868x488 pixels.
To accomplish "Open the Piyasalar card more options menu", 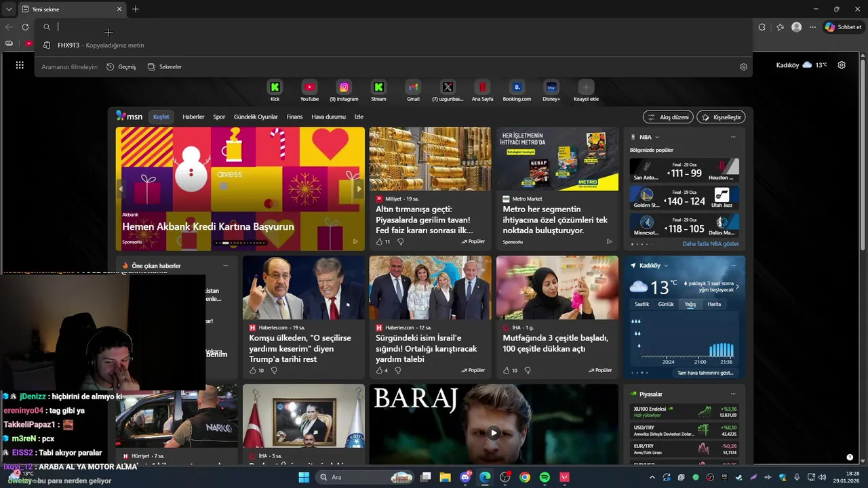I will (x=733, y=394).
